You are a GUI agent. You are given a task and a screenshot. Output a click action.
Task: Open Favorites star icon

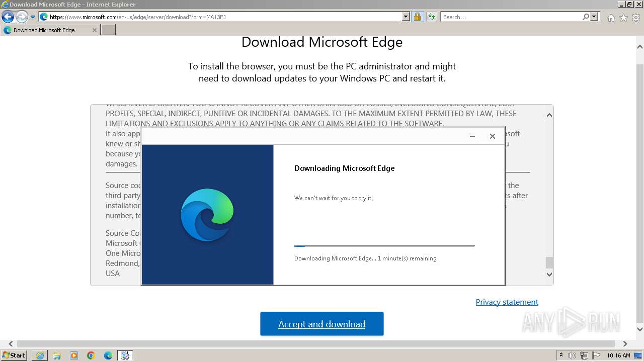tap(623, 18)
